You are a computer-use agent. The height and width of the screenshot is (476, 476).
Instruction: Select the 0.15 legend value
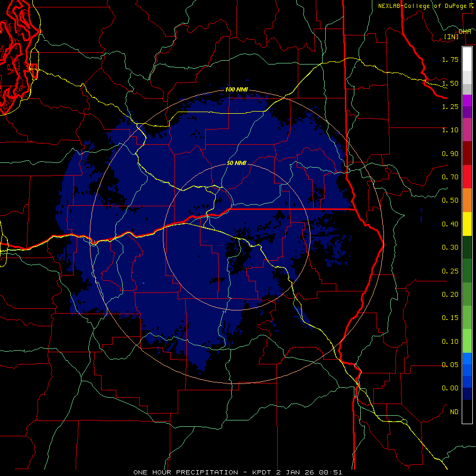(x=450, y=318)
